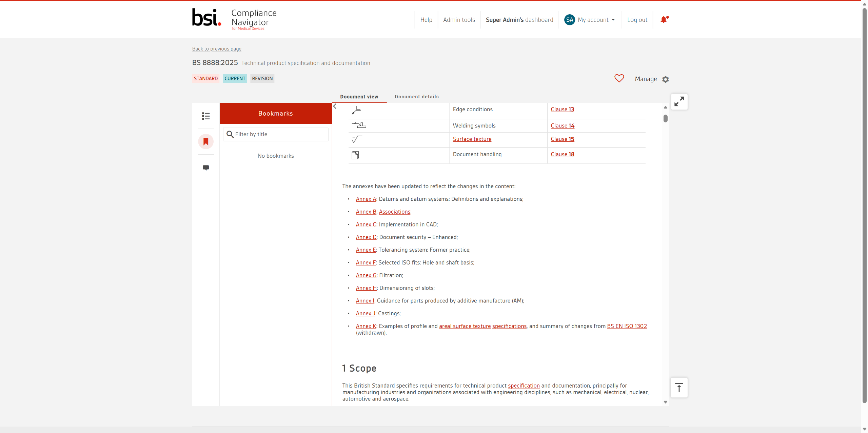
Task: Click the notification bell icon
Action: [664, 20]
